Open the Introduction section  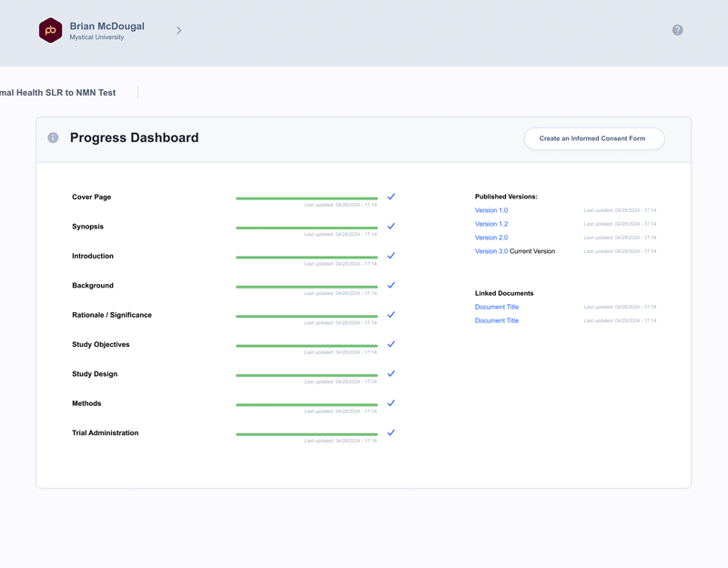93,256
